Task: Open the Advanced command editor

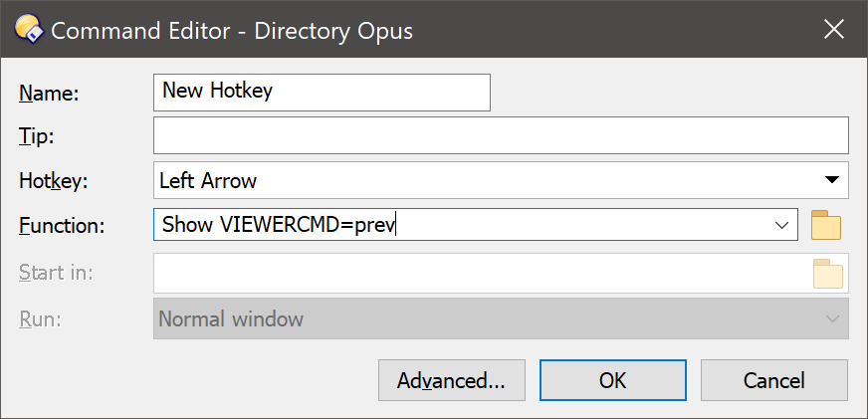Action: pos(451,380)
